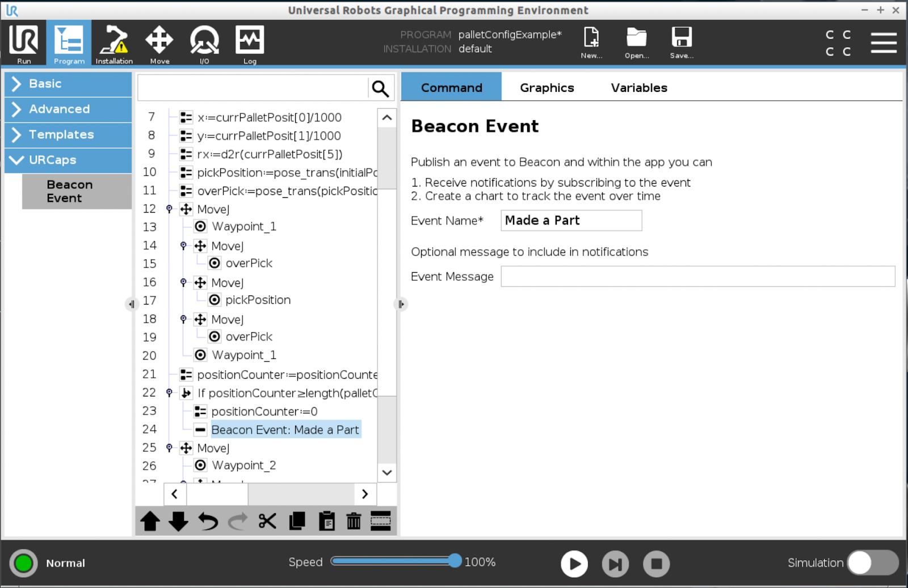Toggle the Simulation switch
Image resolution: width=908 pixels, height=588 pixels.
point(873,562)
